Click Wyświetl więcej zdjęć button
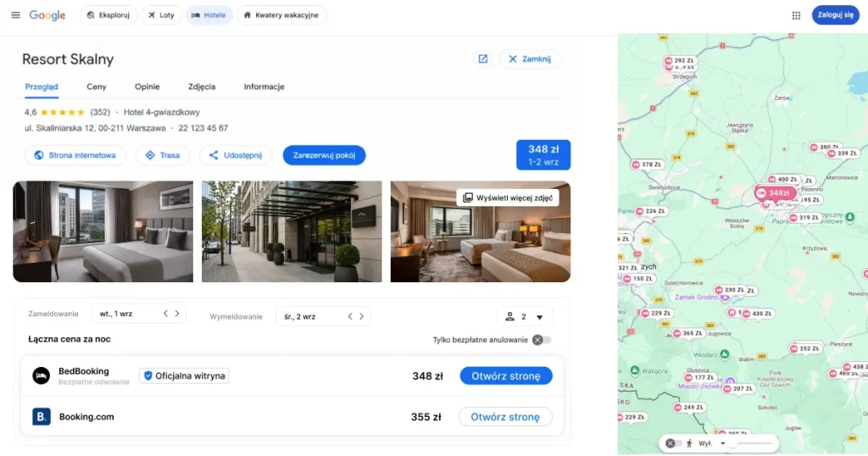 pos(508,197)
